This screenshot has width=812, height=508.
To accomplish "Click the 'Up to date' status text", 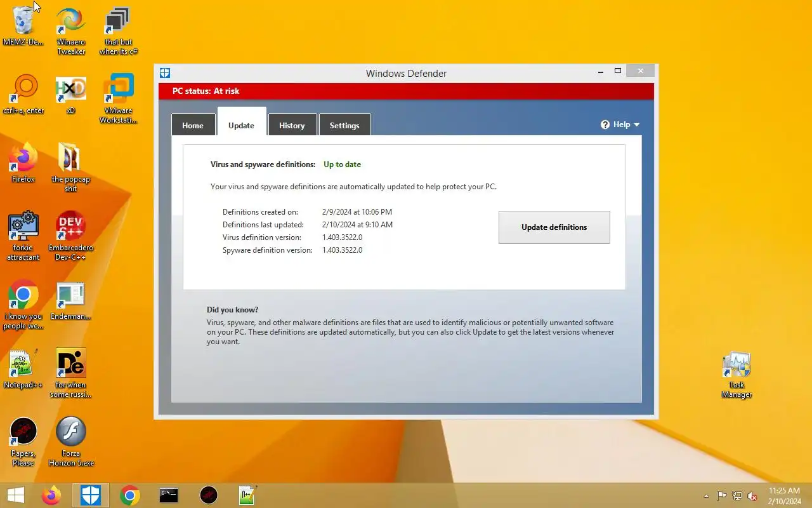I will 342,164.
